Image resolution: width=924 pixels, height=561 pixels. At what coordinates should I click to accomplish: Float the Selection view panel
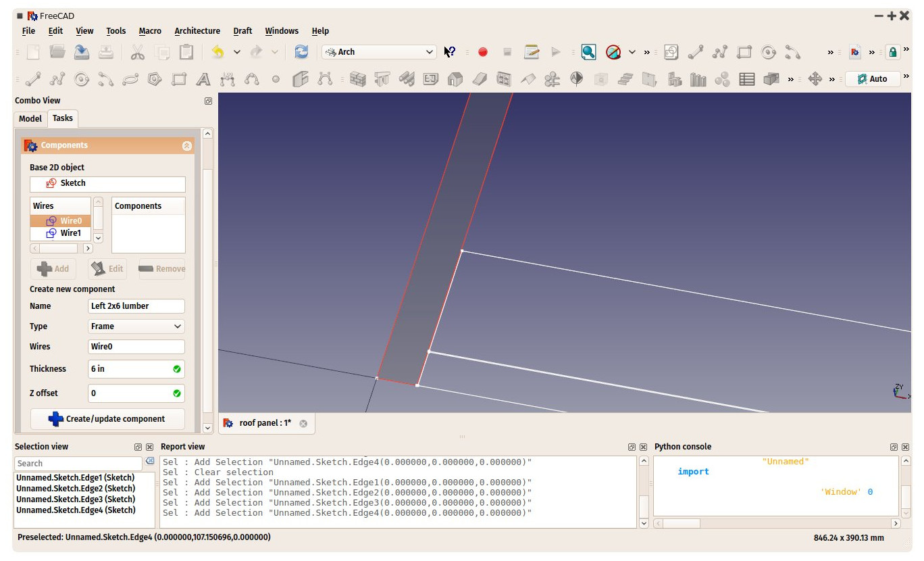(x=138, y=447)
